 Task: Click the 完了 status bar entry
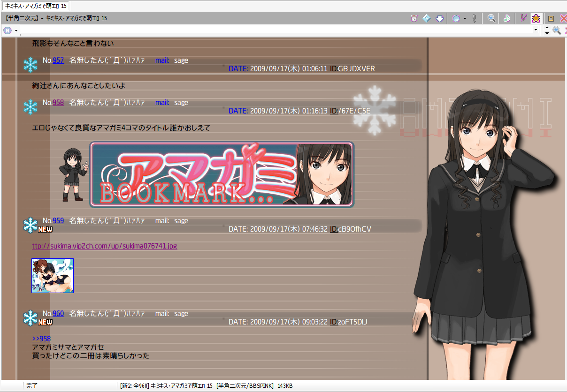32,386
